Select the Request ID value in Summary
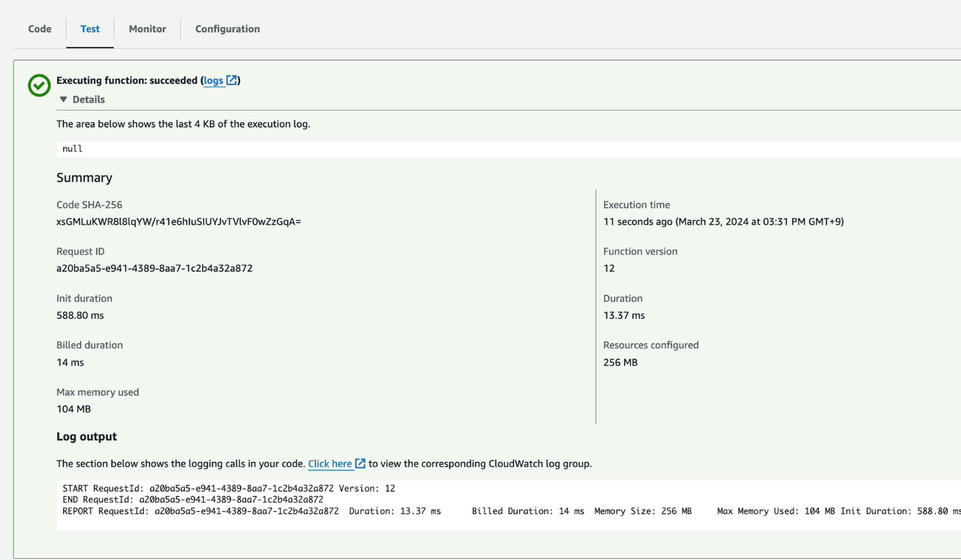Screen dimensions: 961x560 point(155,268)
